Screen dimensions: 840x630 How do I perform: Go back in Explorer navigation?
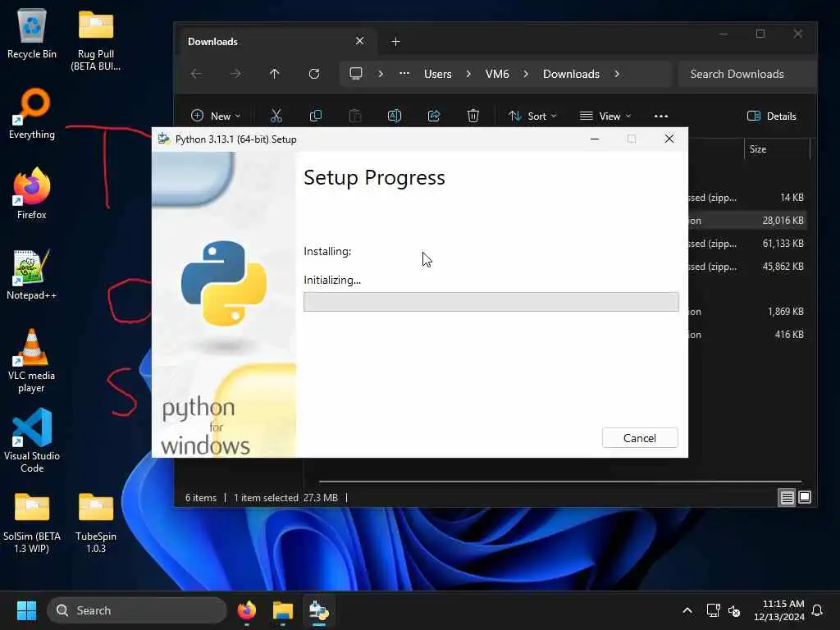(x=196, y=74)
